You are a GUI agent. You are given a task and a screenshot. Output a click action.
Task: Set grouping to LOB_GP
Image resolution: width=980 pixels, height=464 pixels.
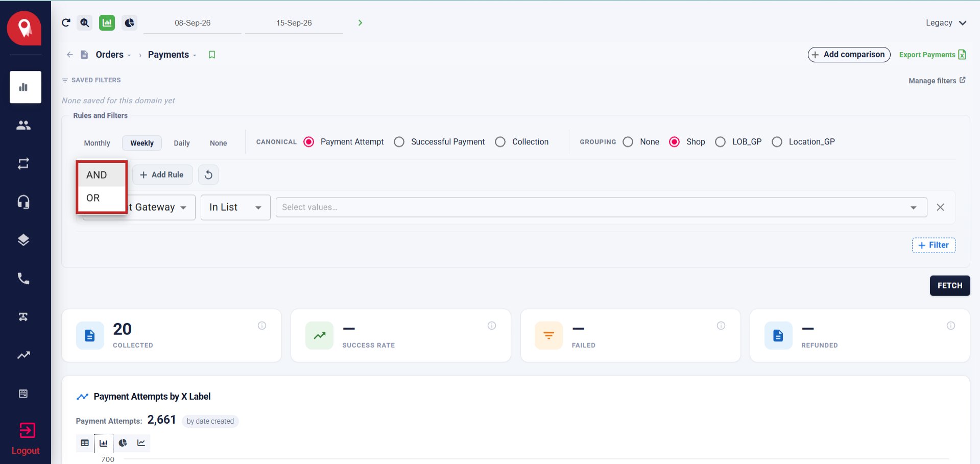[720, 142]
